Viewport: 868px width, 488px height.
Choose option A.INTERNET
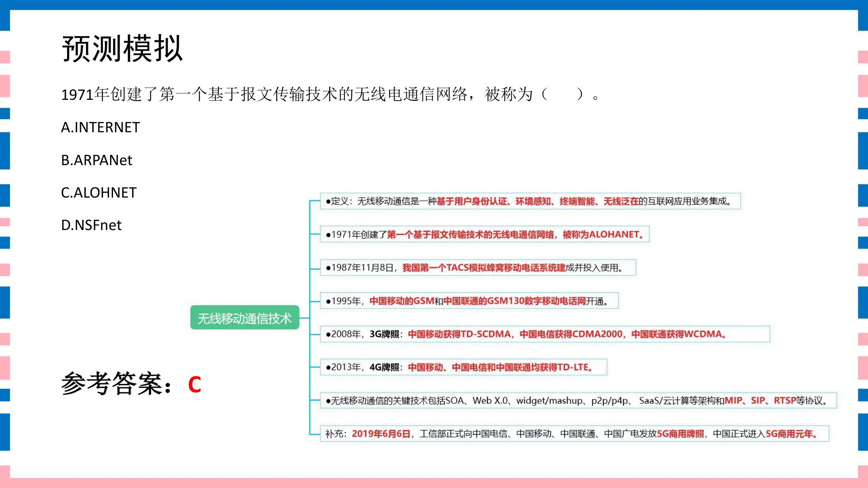[x=100, y=127]
